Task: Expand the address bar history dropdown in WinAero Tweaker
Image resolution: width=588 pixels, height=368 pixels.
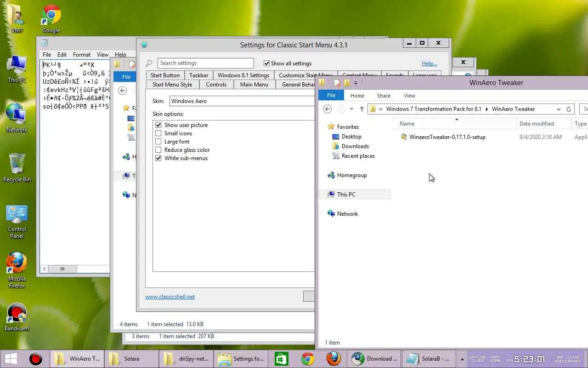Action: [559, 109]
